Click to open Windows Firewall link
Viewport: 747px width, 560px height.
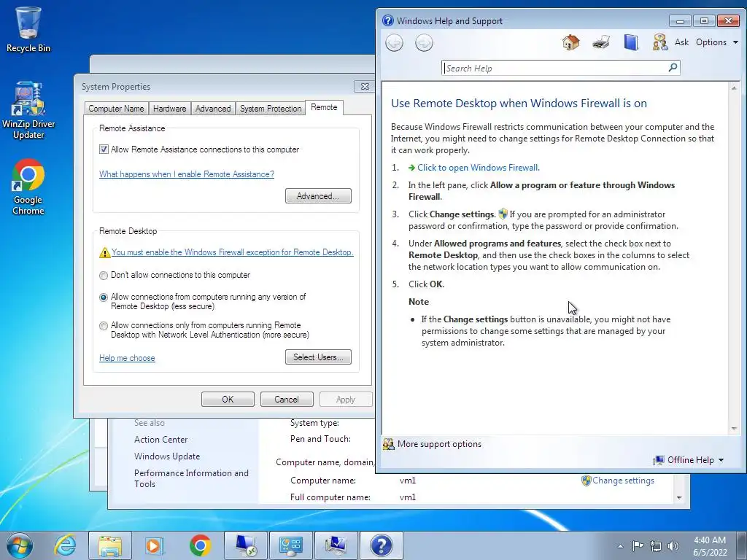pos(479,168)
